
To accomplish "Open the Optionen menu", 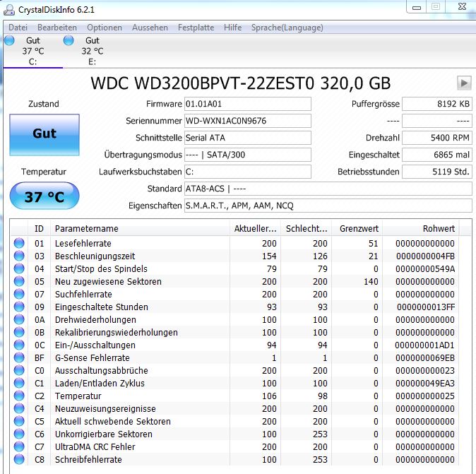I will (x=105, y=28).
